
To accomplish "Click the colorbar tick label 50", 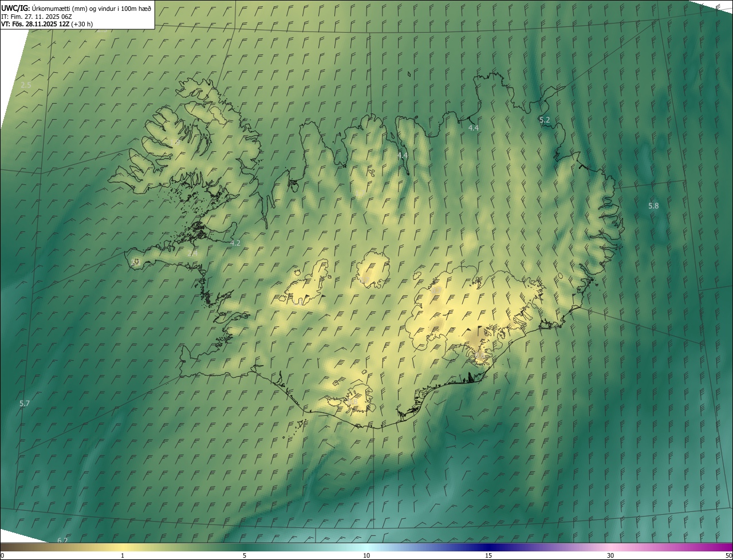I will click(x=728, y=555).
